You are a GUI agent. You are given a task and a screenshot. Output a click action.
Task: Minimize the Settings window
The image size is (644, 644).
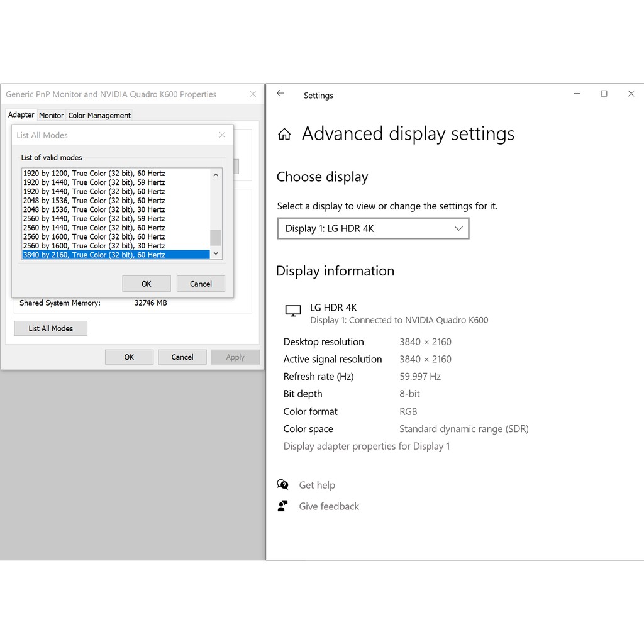(x=577, y=94)
